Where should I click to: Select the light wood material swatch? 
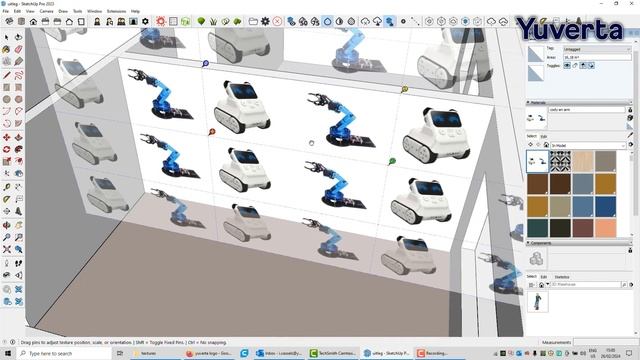[582, 161]
